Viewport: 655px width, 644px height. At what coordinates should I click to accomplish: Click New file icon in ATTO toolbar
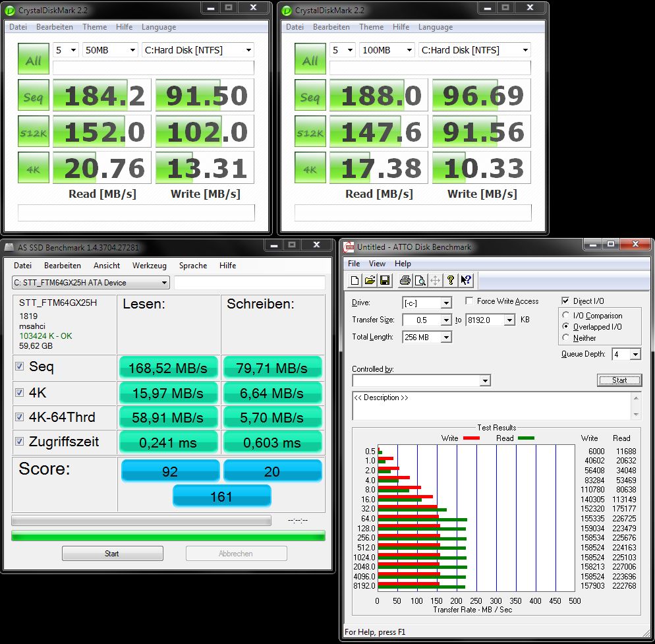(x=355, y=280)
